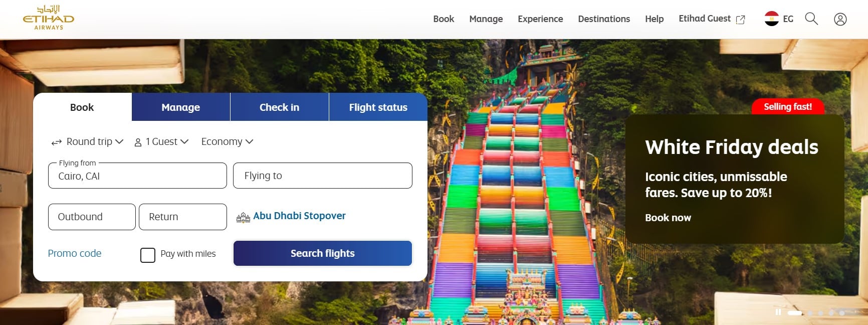Open the Destinations menu
The image size is (868, 325).
(604, 19)
